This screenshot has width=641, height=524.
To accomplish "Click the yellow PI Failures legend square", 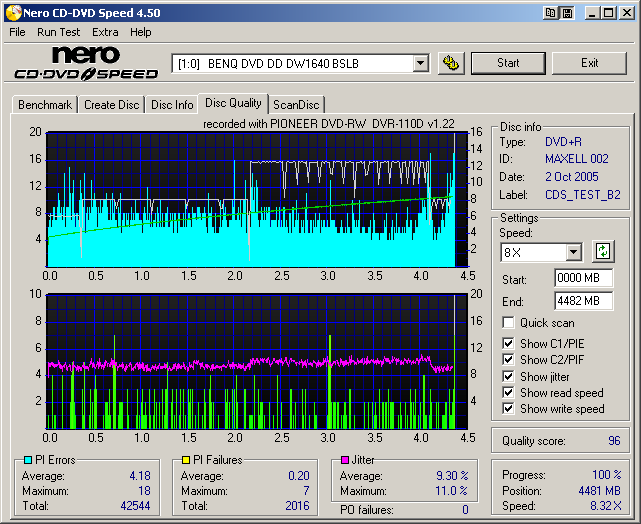I will pyautogui.click(x=186, y=460).
